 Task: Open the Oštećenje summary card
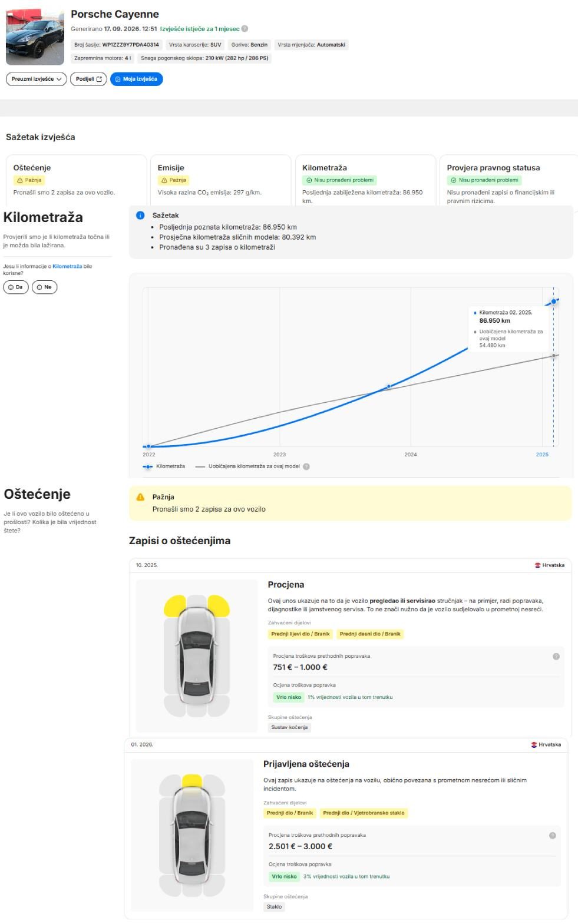[x=76, y=180]
